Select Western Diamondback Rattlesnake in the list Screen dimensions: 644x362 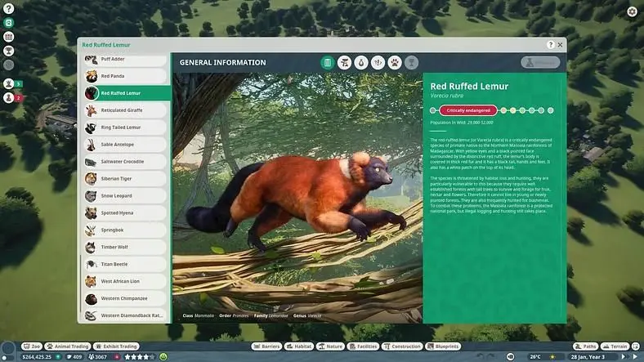[125, 315]
